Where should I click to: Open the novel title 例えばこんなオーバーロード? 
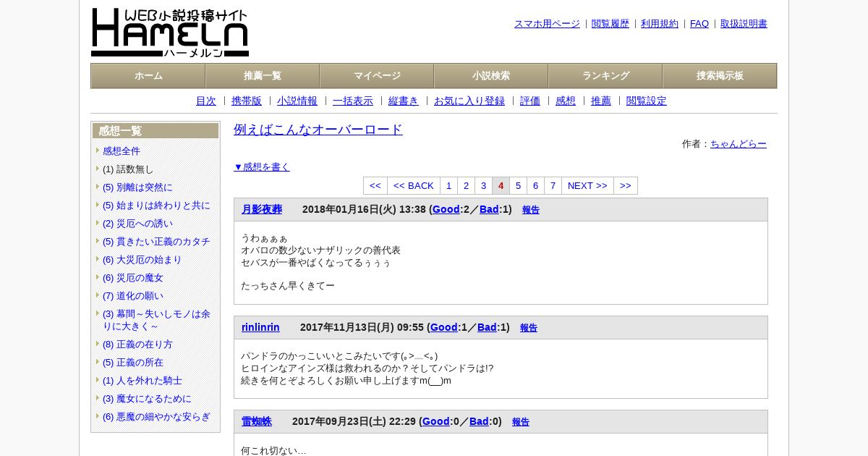(318, 130)
